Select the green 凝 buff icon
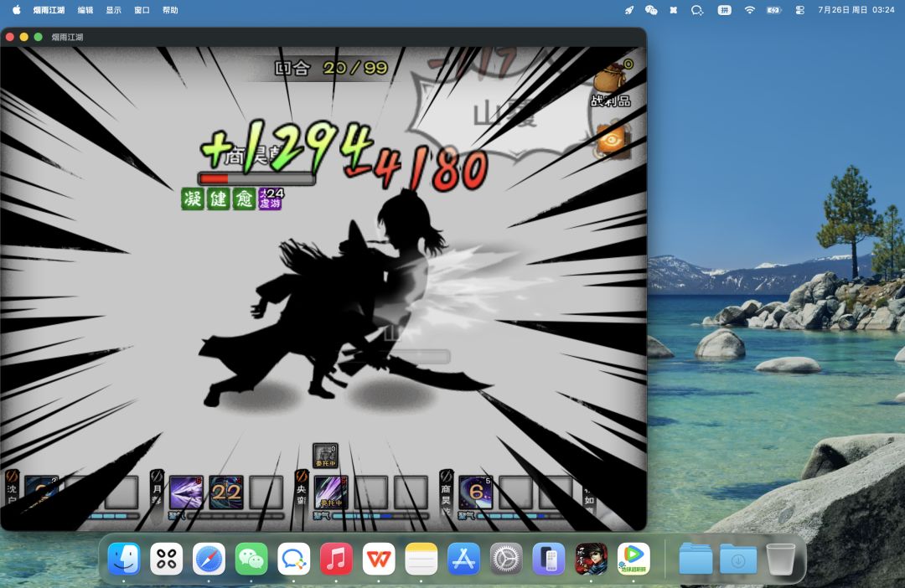 (193, 199)
